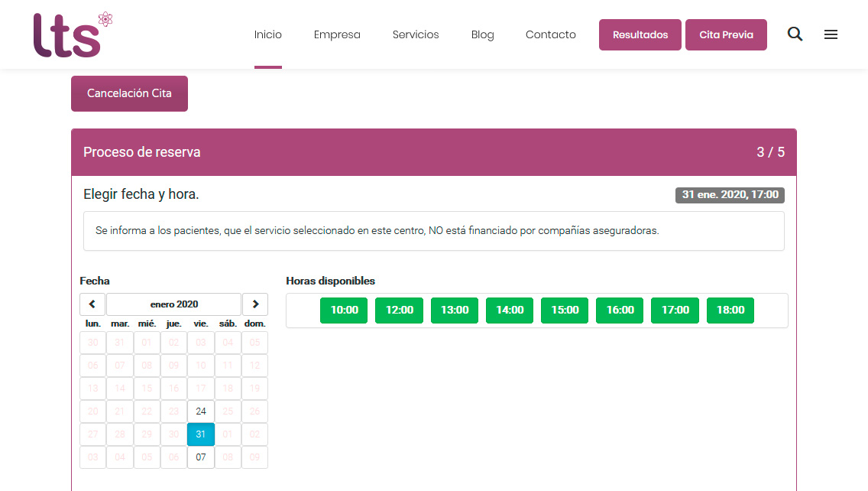
Task: Go to previous month in calendar
Action: (x=92, y=304)
